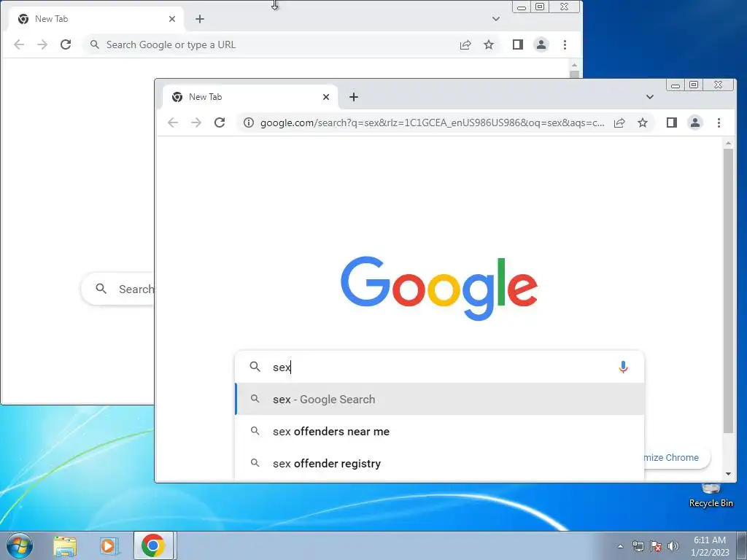The width and height of the screenshot is (747, 560).
Task: Expand tab search in front Chrome window
Action: [x=650, y=97]
